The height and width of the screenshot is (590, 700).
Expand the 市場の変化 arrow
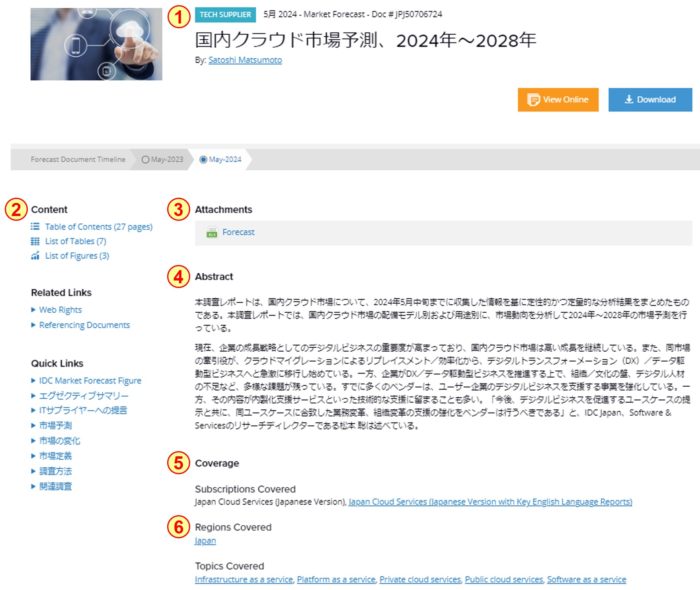[x=33, y=440]
